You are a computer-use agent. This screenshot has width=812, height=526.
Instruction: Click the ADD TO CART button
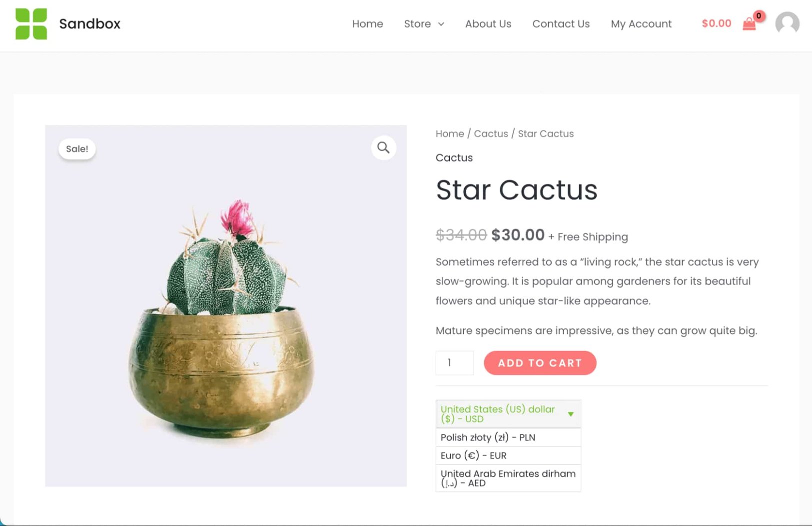[x=540, y=363]
